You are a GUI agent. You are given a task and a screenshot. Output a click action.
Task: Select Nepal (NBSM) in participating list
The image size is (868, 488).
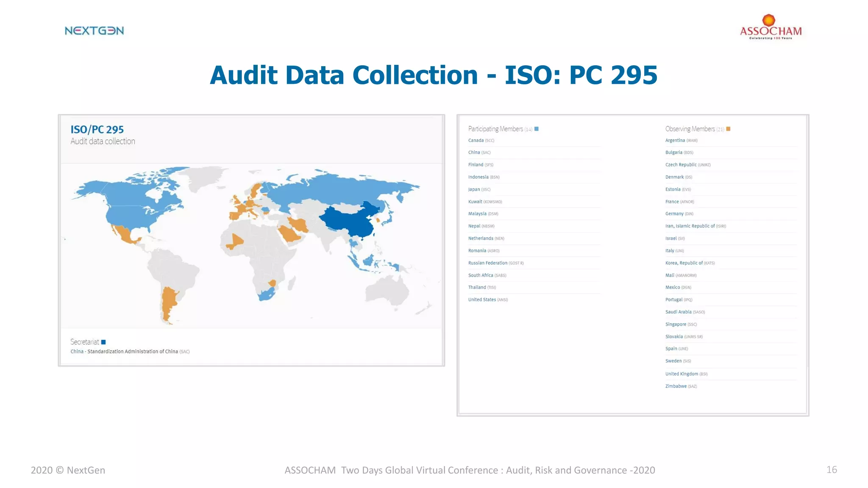pos(481,226)
